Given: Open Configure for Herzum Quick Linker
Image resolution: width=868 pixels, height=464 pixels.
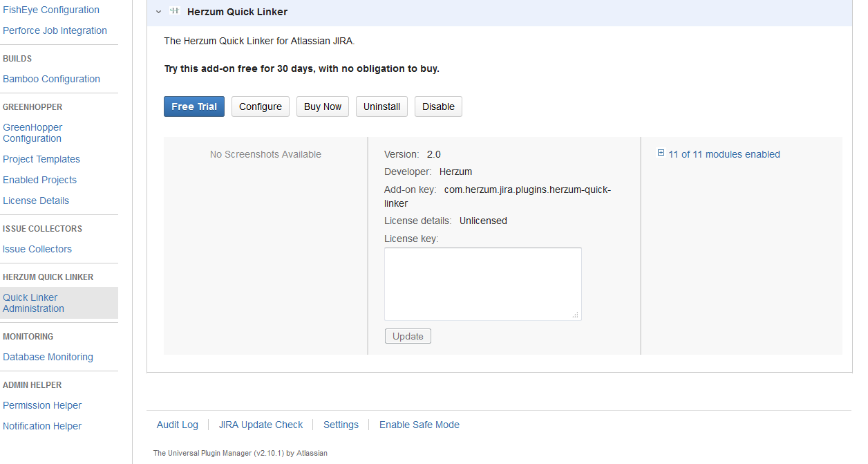Looking at the screenshot, I should [x=261, y=106].
